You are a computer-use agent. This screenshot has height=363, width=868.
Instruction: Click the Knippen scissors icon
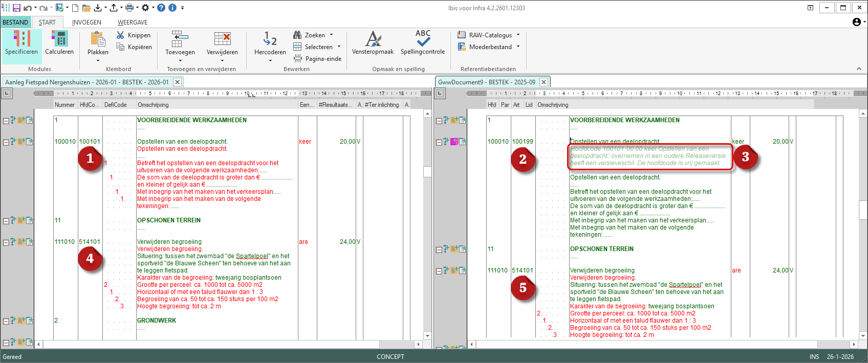coord(120,35)
